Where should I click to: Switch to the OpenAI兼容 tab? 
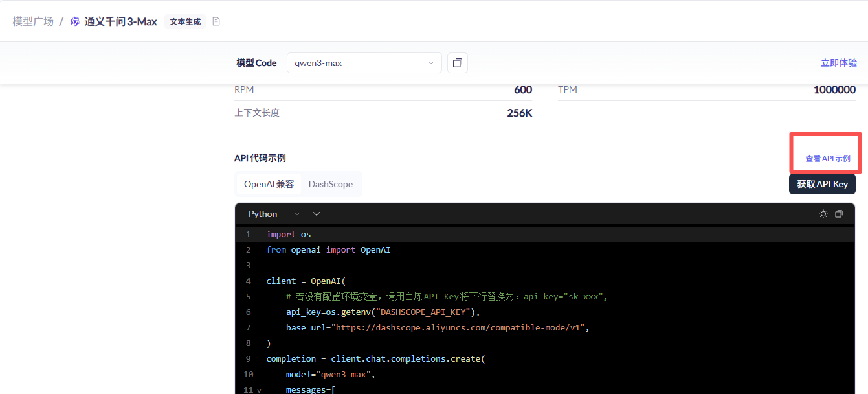[x=269, y=184]
